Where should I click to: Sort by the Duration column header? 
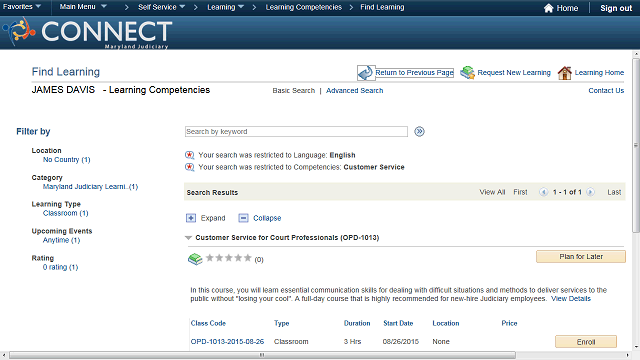point(357,323)
